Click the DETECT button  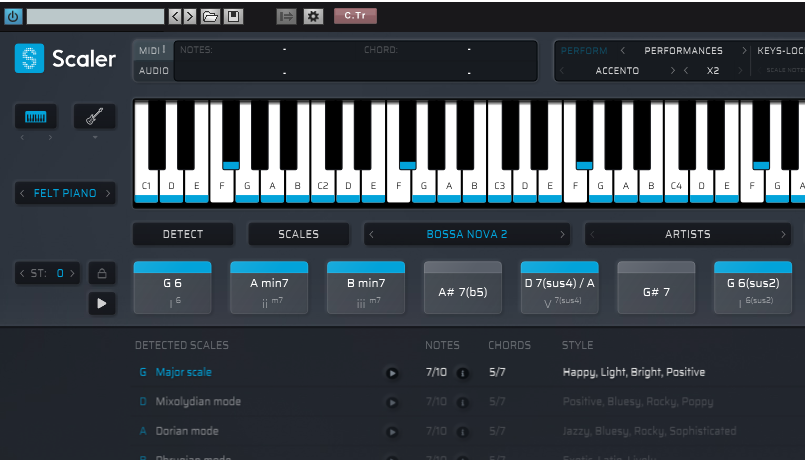(183, 234)
